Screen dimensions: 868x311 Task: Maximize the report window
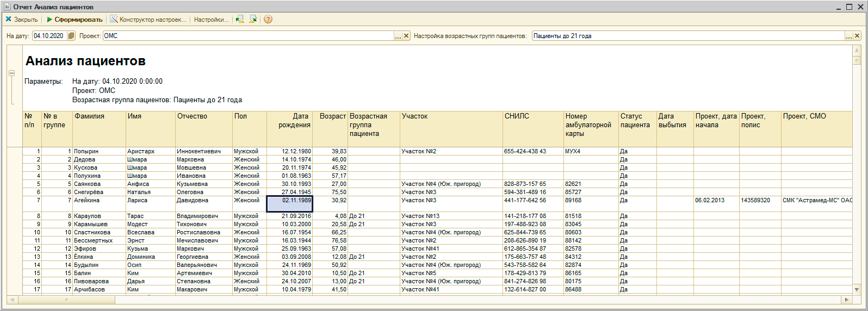(849, 7)
